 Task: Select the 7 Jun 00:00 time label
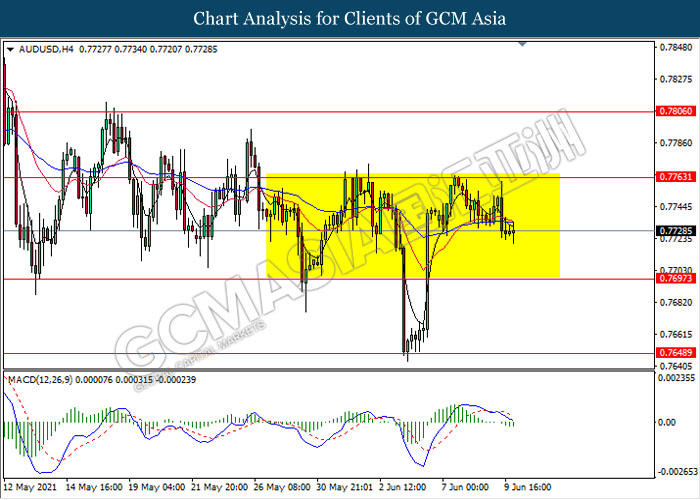tap(464, 487)
